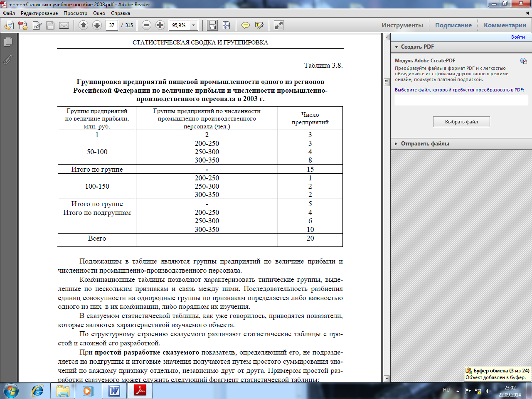The height and width of the screenshot is (399, 532).
Task: Launch Internet Explorer from taskbar
Action: coord(37,391)
